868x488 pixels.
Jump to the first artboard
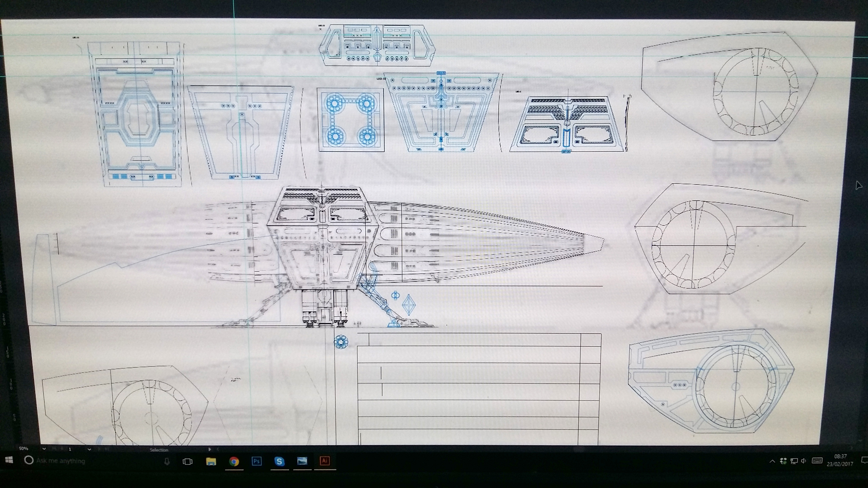click(x=55, y=449)
